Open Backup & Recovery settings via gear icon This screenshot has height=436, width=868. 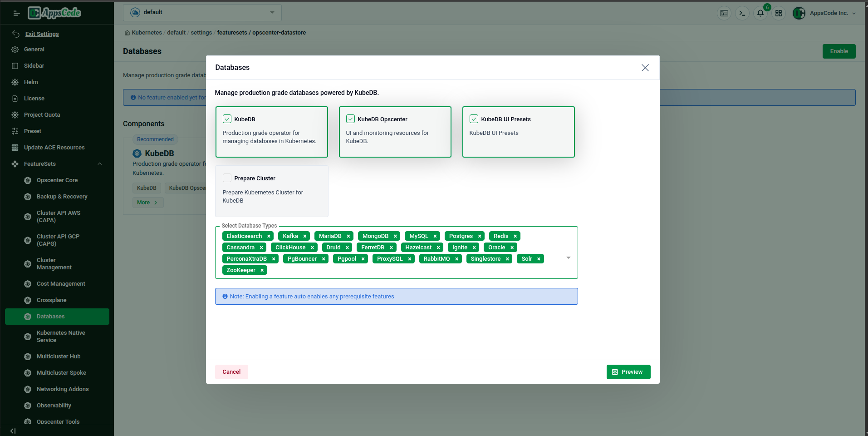(28, 196)
